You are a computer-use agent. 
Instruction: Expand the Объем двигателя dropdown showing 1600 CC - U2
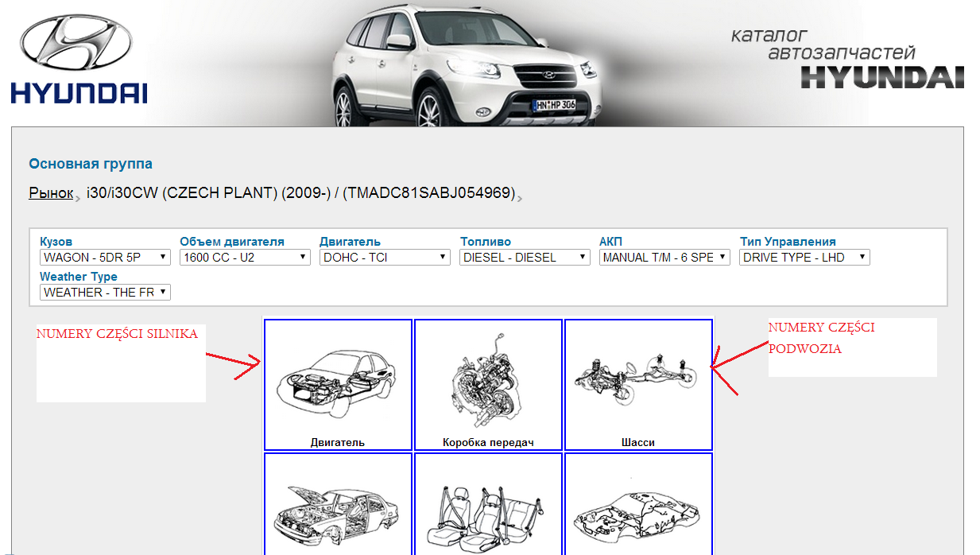(x=245, y=258)
